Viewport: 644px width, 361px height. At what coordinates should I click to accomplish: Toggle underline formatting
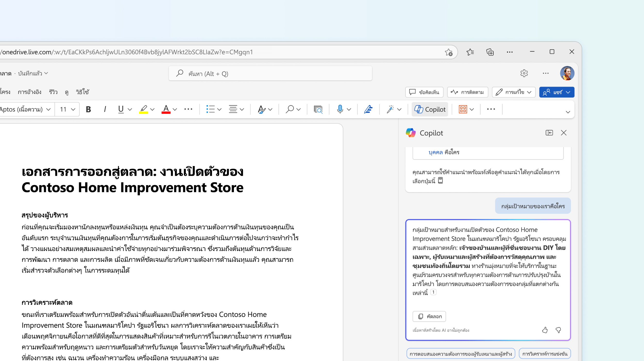pos(121,109)
